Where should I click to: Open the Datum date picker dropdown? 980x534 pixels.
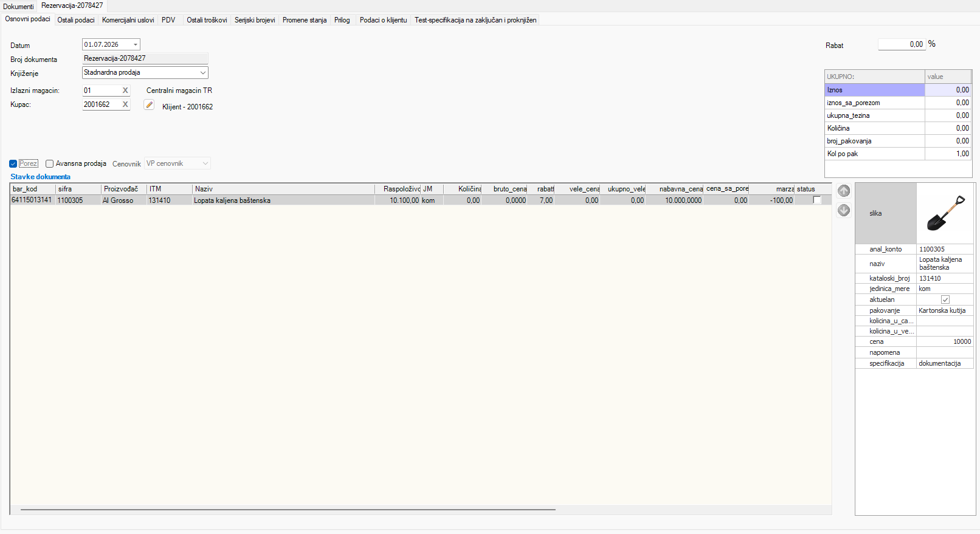(135, 44)
